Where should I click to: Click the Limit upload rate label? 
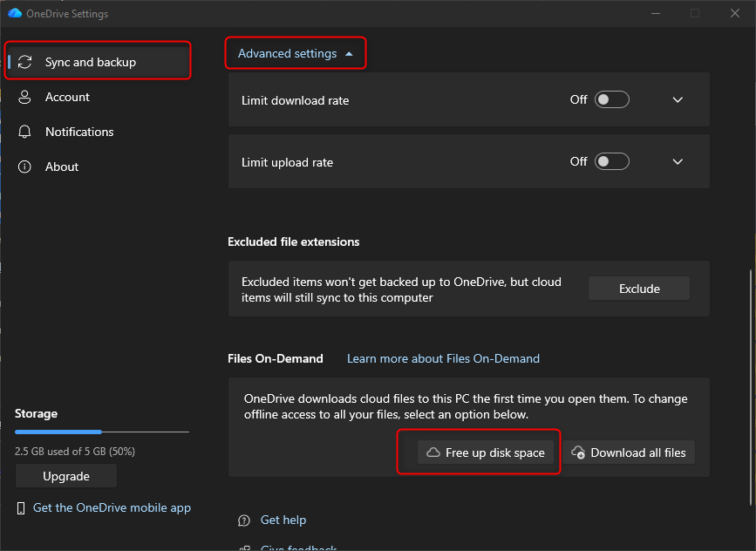coord(287,162)
